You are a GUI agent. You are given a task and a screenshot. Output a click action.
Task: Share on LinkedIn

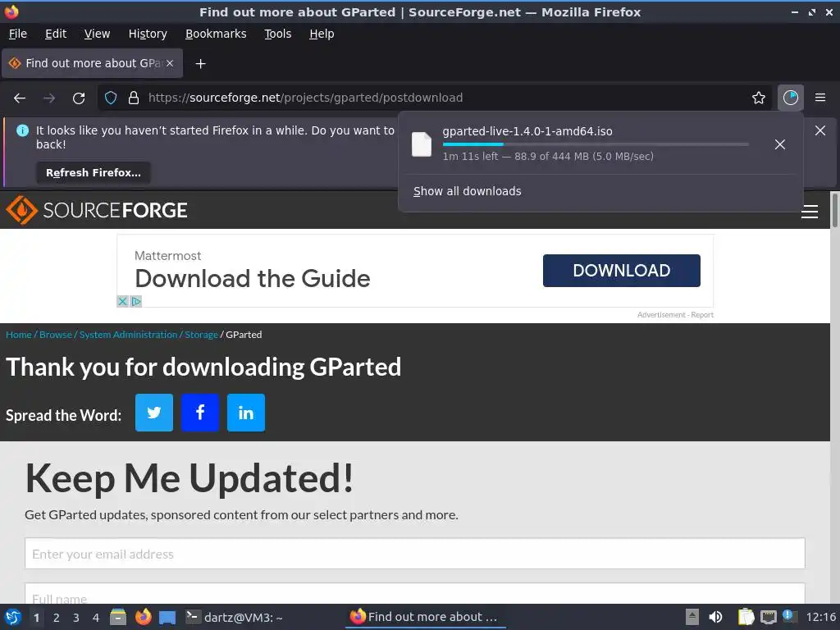(246, 413)
